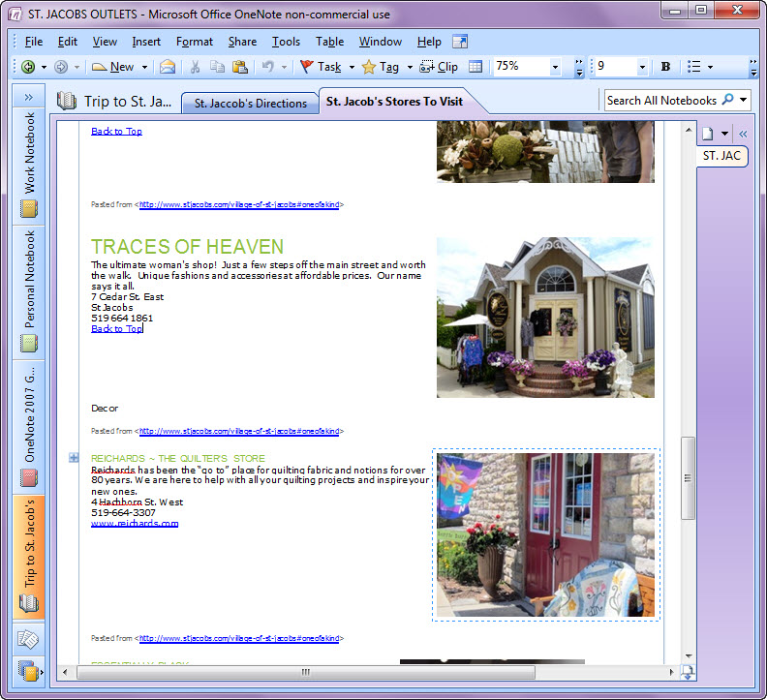Click the full page view icon in menu bar
Viewport: 767px width, 700px height.
(460, 42)
